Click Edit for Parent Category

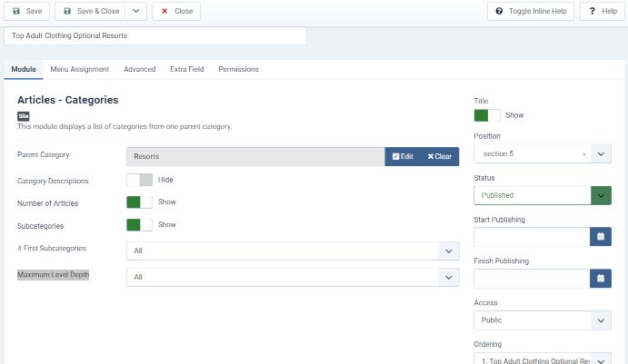[x=403, y=156]
